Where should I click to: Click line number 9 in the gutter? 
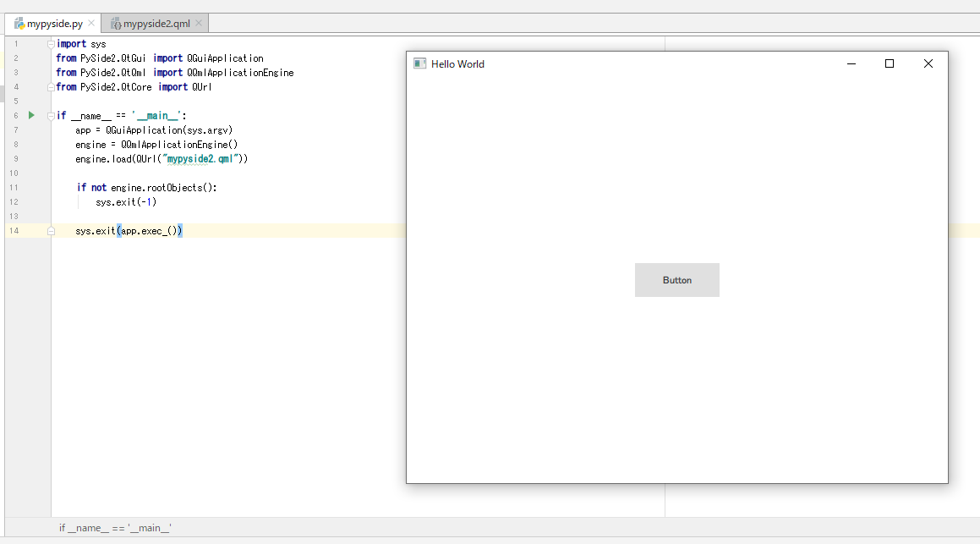[15, 159]
